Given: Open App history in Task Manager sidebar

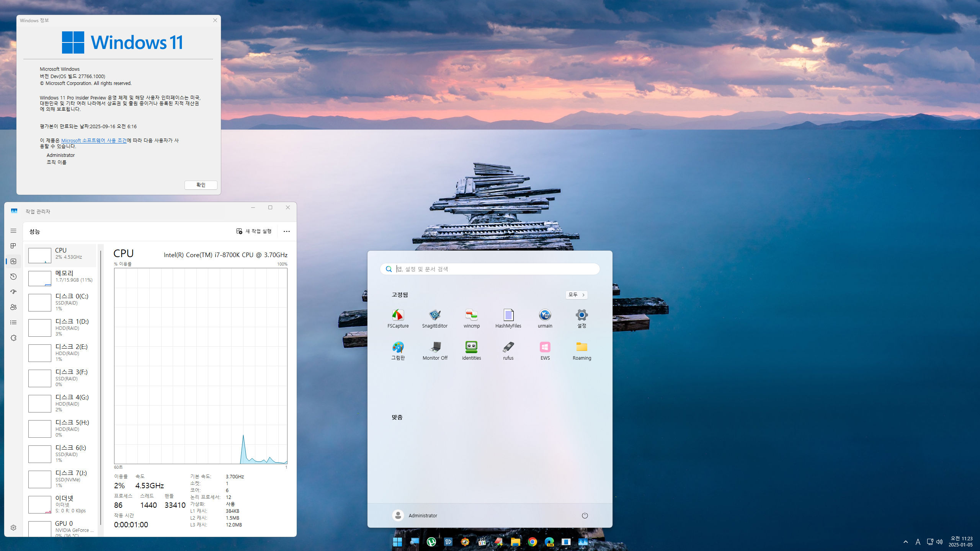Looking at the screenshot, I should click(x=13, y=277).
